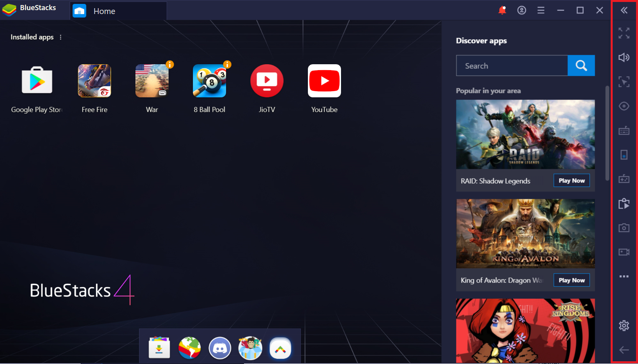Open King of Avalon banner image
This screenshot has height=364, width=638.
pyautogui.click(x=525, y=234)
